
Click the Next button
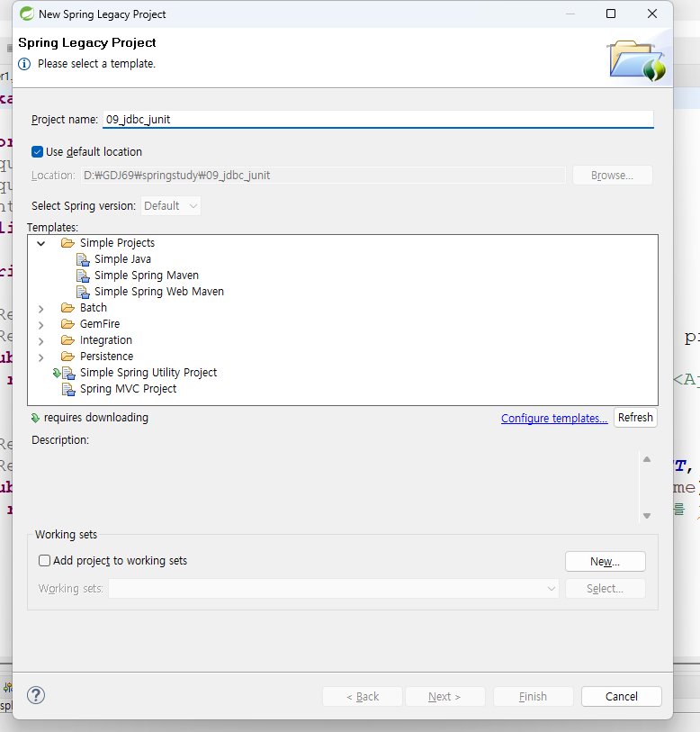click(x=445, y=697)
